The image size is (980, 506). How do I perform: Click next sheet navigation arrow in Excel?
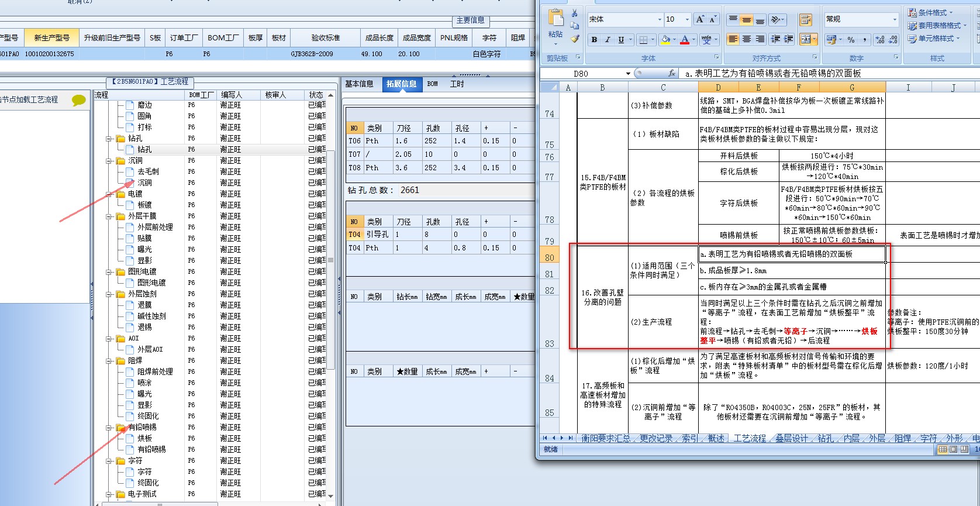click(x=563, y=438)
